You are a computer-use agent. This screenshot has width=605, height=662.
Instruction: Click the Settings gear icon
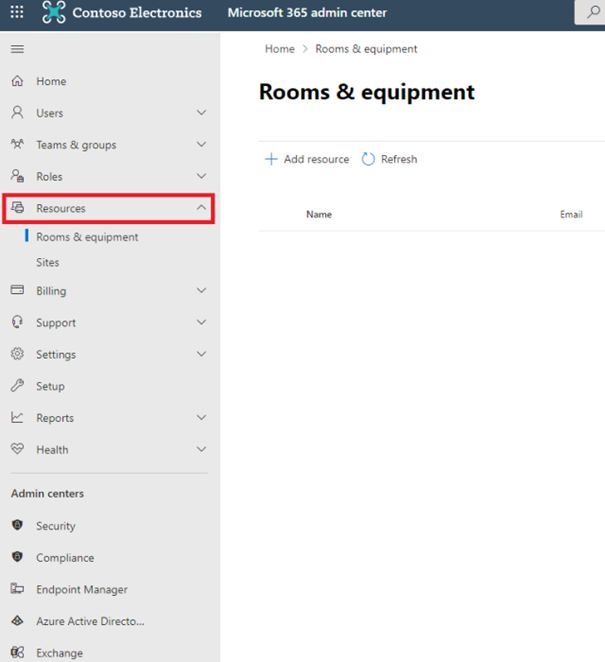point(17,354)
